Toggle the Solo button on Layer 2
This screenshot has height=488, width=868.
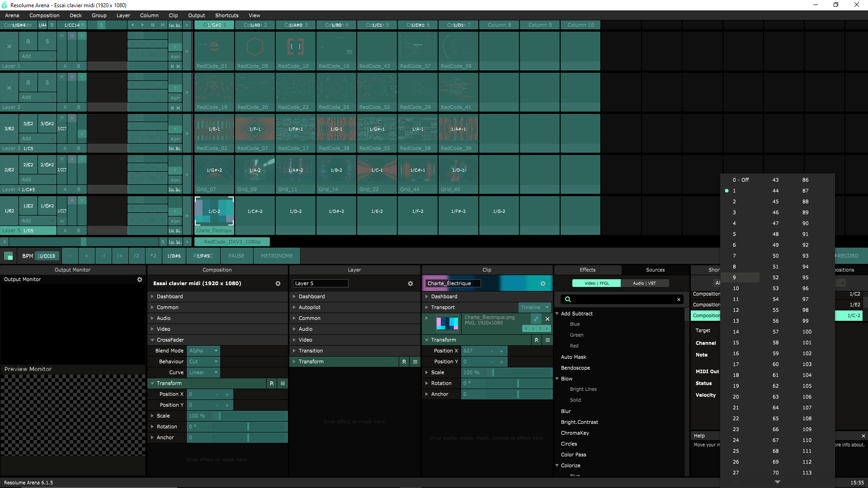pos(47,83)
